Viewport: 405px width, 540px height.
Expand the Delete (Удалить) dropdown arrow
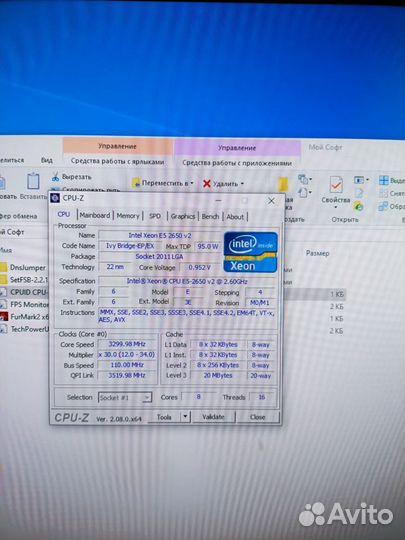tap(242, 184)
